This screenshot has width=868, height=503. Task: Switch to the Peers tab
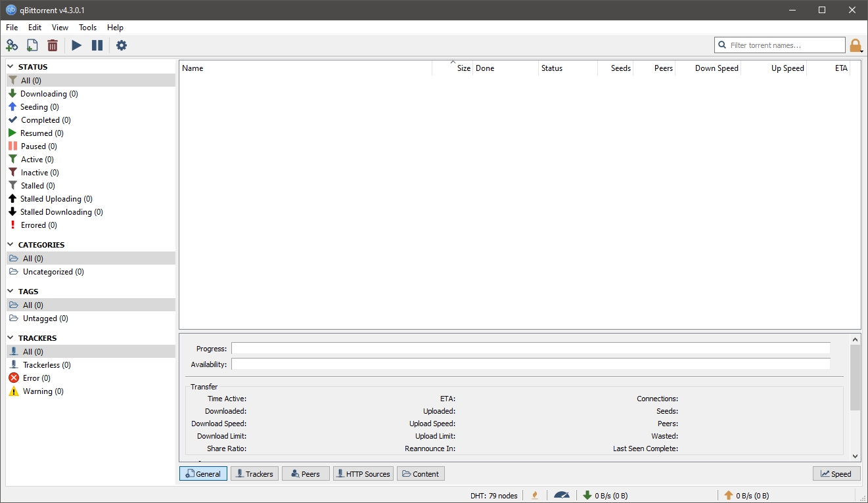[x=305, y=473]
